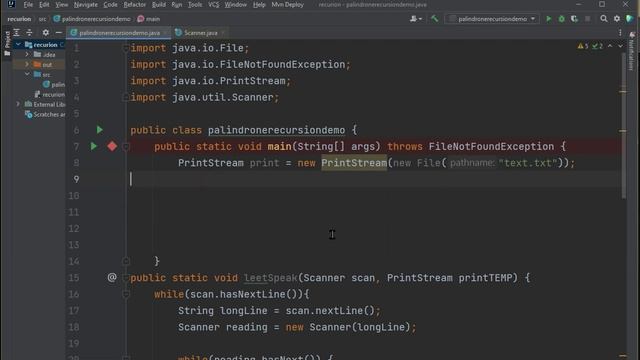The image size is (640, 360).
Task: Fold the LeetSpeak method at line 15
Action: click(x=126, y=278)
